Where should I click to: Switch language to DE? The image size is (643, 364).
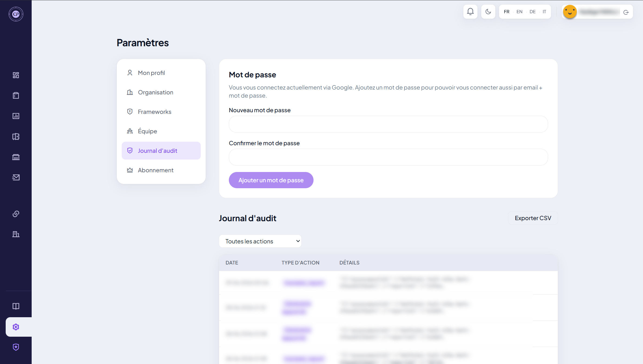coord(532,12)
